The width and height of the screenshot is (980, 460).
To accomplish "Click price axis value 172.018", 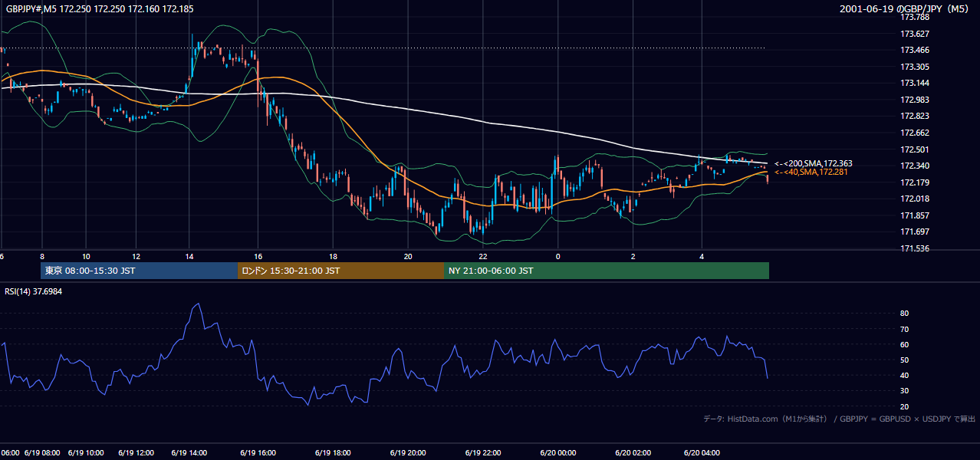I will (x=914, y=199).
